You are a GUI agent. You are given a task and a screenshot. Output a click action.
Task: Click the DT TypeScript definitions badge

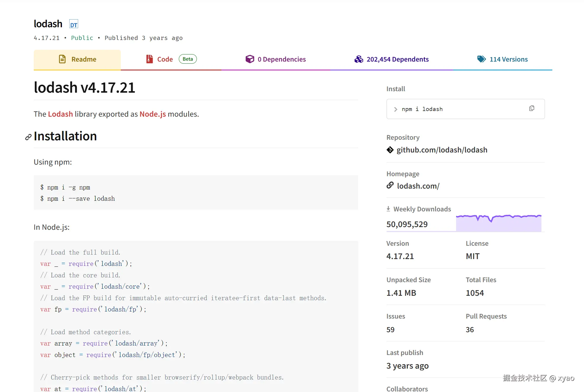[x=73, y=24]
